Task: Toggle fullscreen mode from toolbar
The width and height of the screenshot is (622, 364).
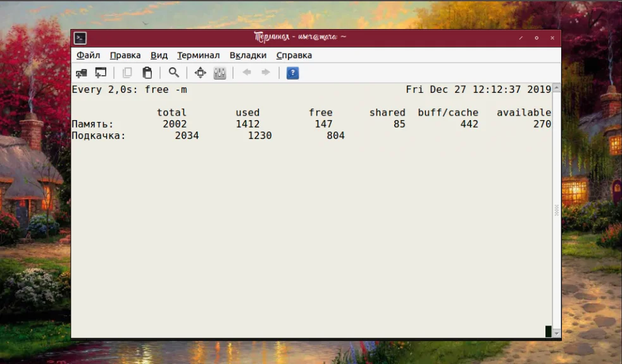Action: (x=201, y=73)
